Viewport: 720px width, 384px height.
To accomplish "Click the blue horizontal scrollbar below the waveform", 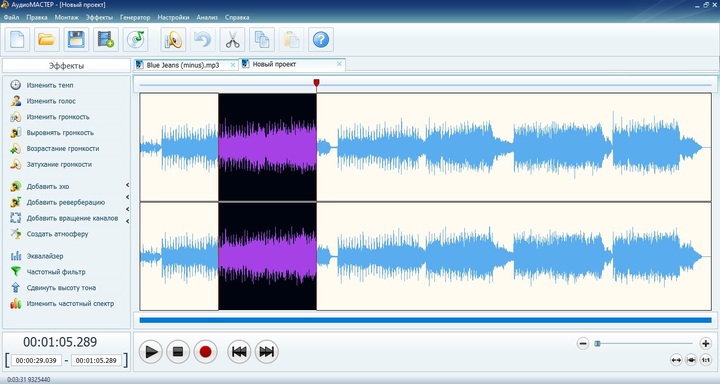I will [426, 320].
